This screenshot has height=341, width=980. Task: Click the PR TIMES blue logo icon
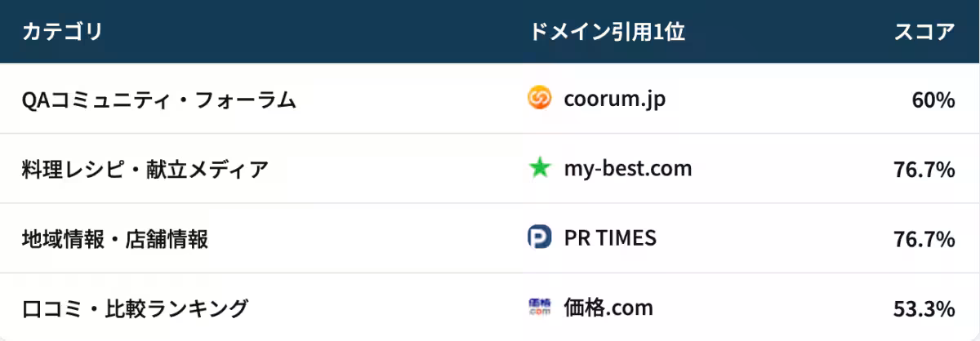point(539,237)
